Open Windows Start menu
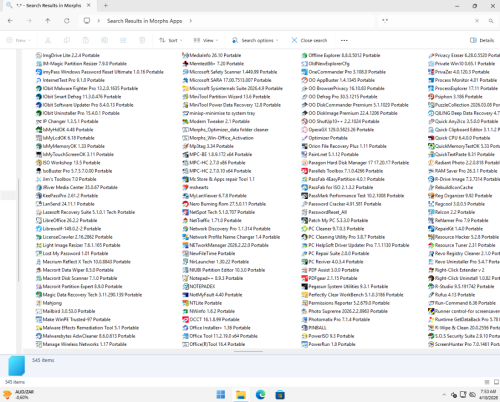Viewport: 500px width, 402px height. coord(221,395)
